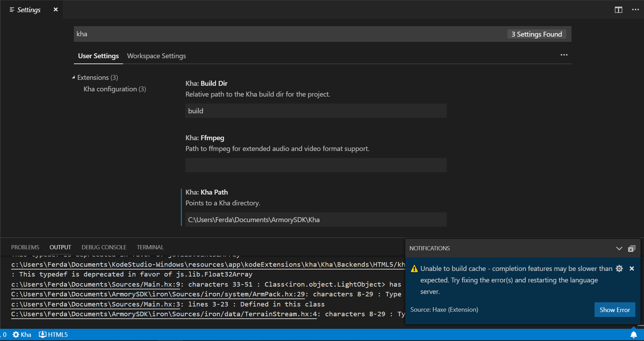Open notification gear options
Viewport: 644px width, 341px height.
coord(619,268)
